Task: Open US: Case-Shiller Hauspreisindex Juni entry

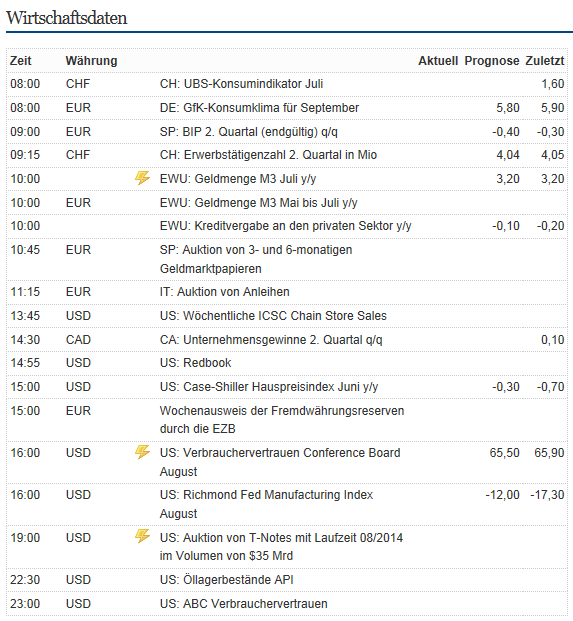Action: [x=269, y=387]
